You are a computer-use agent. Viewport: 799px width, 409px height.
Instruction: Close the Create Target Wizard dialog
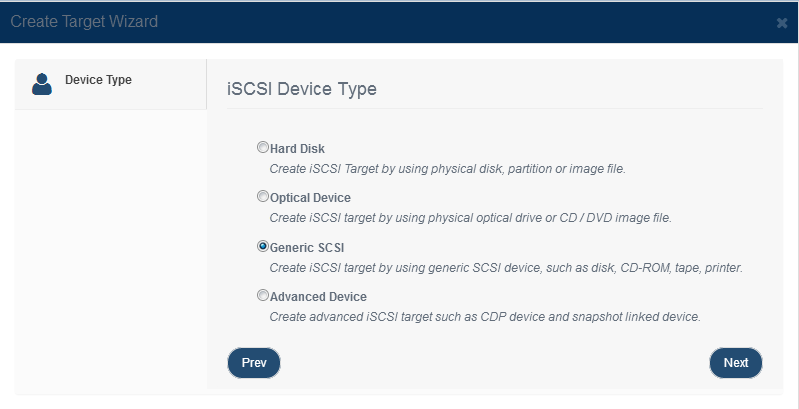point(782,23)
